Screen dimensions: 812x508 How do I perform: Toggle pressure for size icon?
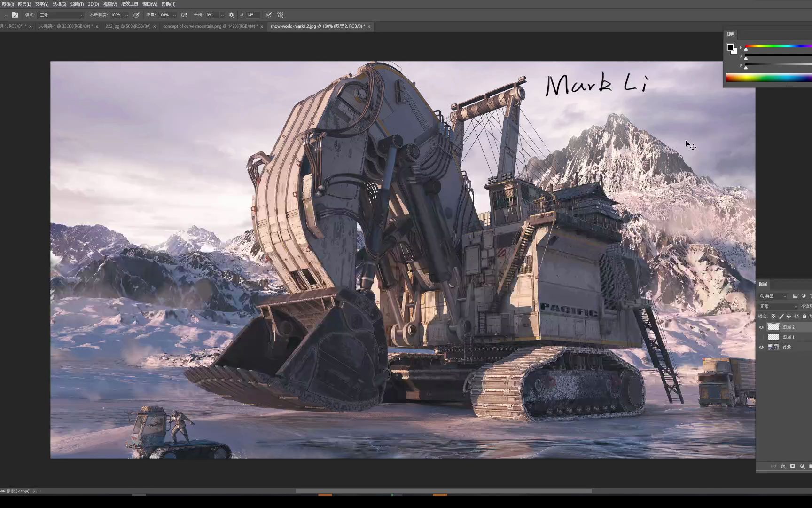coord(269,15)
